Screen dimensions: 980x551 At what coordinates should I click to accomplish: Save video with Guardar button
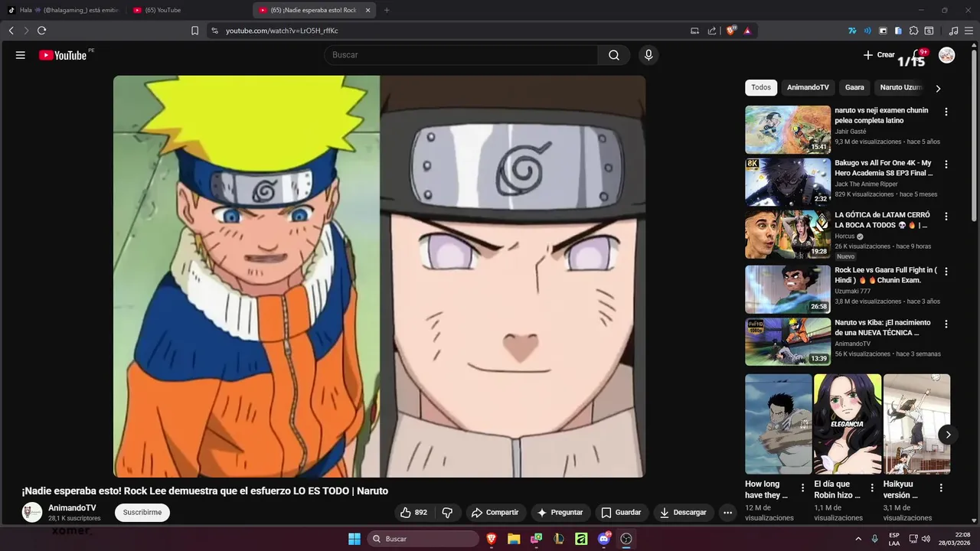click(621, 513)
